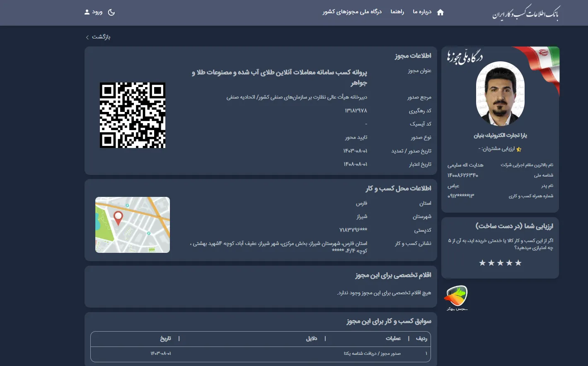Click the masked mobile number ۰۹۱۲******۱۳
The width and height of the screenshot is (588, 366).
pos(461,196)
